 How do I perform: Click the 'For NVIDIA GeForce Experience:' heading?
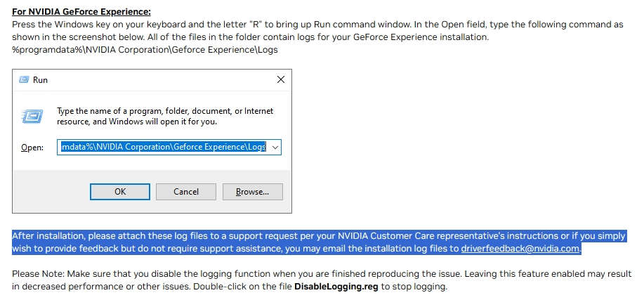click(81, 11)
